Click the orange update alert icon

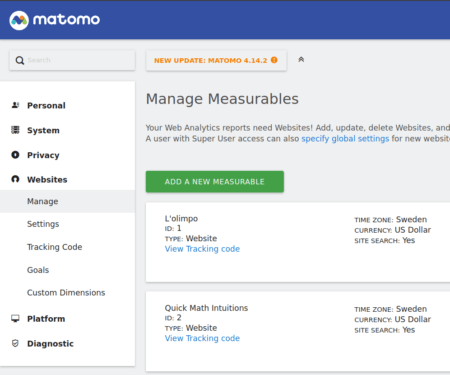(x=274, y=60)
